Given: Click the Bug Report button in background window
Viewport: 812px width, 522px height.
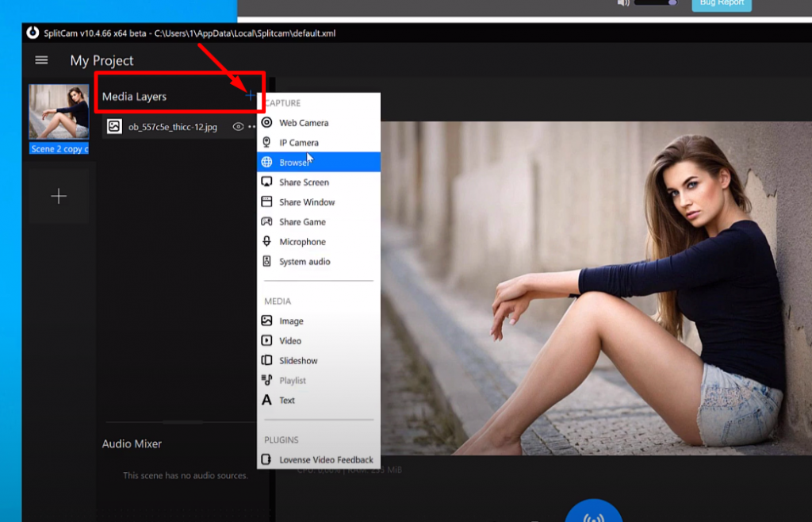Looking at the screenshot, I should click(722, 4).
